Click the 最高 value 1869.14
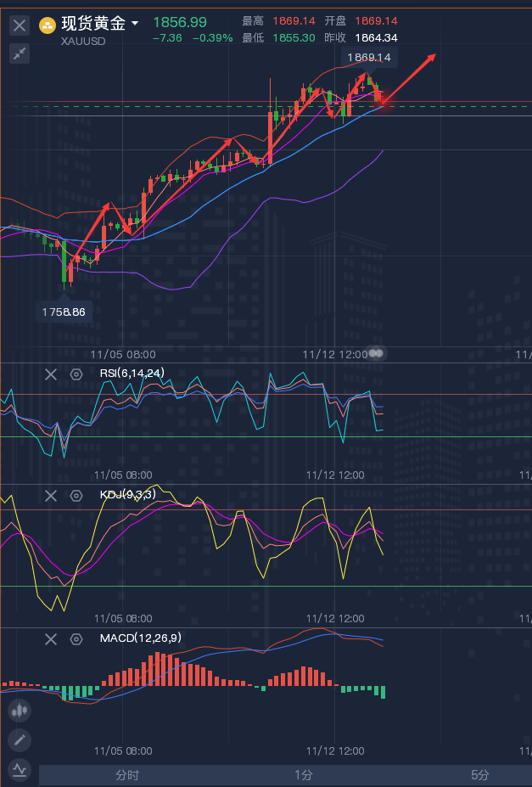Viewport: 532px width, 787px height. click(x=294, y=21)
